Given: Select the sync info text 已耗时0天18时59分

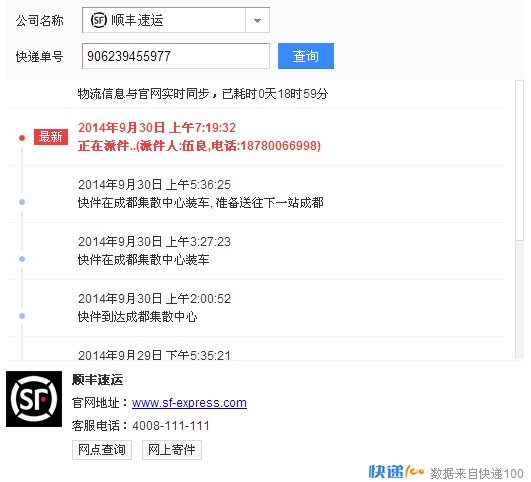Looking at the screenshot, I should [275, 94].
